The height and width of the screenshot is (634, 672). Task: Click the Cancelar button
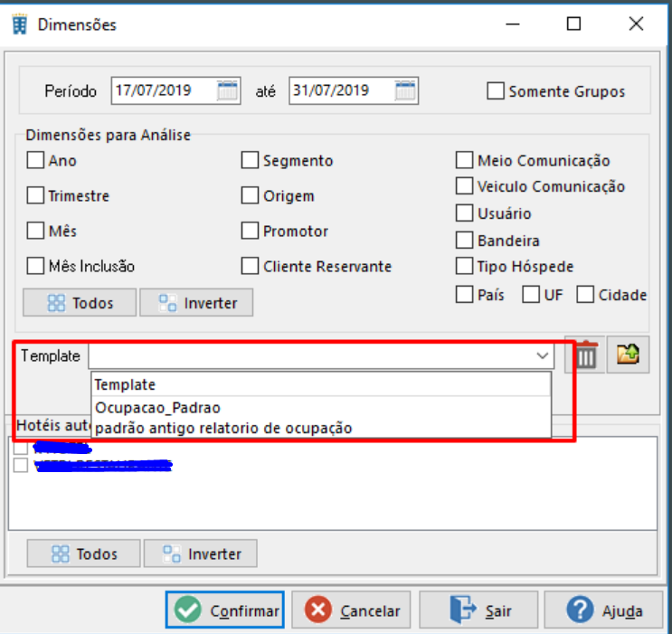[351, 610]
